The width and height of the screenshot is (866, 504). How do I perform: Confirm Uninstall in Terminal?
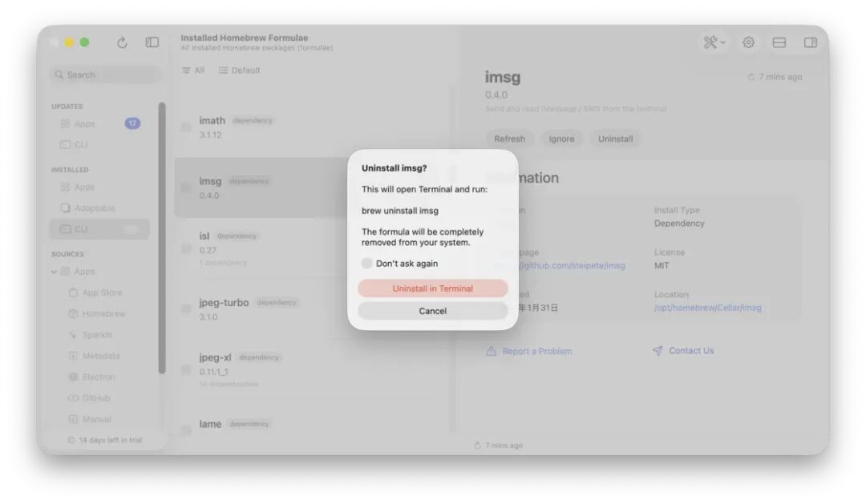click(x=432, y=288)
